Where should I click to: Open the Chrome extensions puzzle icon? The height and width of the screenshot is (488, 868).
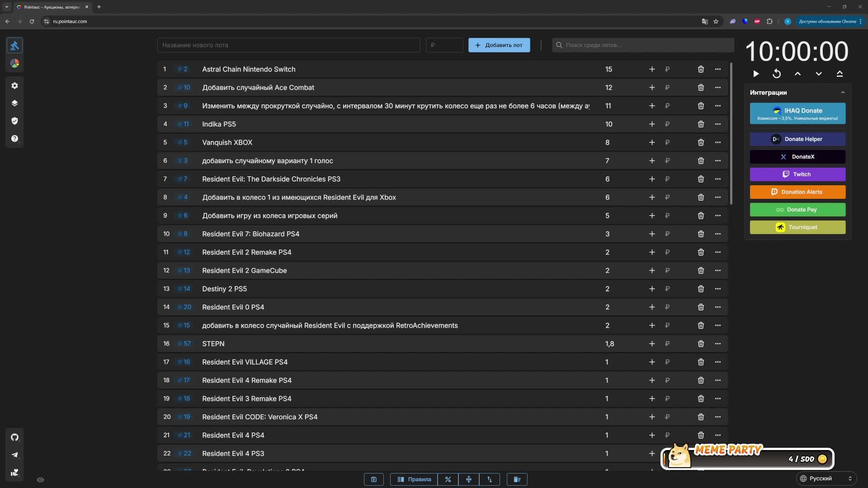tap(769, 21)
